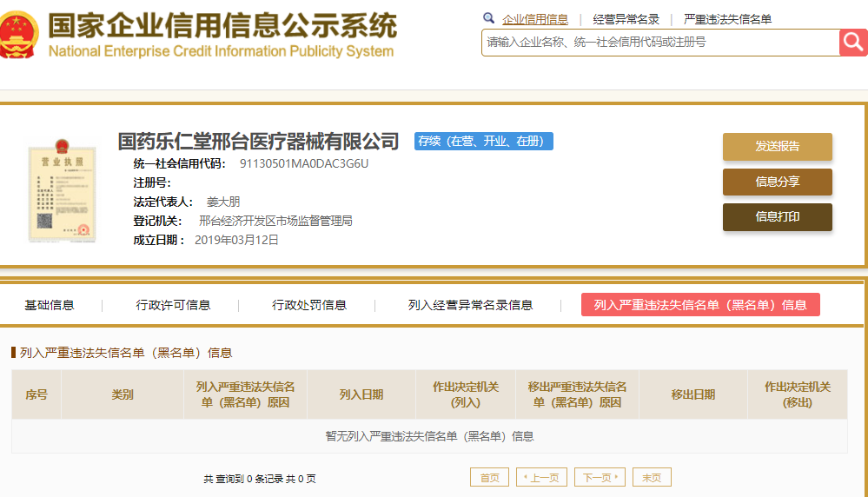Screen dimensions: 868x497
Task: Select the 严重违法失信名单 search category
Action: 727,19
